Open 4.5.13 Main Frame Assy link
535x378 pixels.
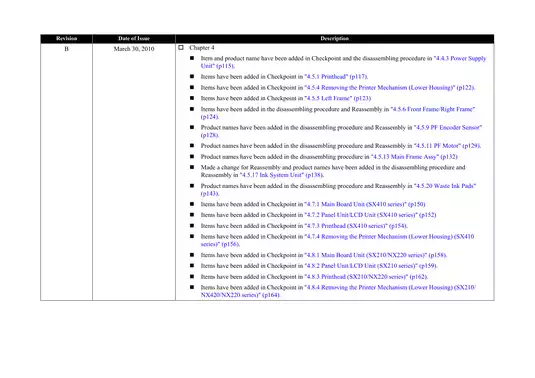[x=414, y=157]
